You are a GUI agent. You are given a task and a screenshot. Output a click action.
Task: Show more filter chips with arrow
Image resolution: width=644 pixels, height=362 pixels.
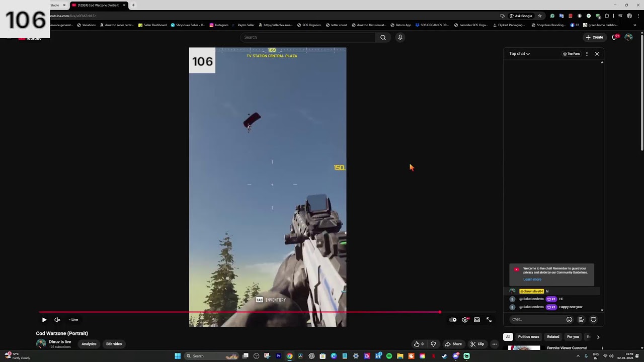(x=598, y=337)
